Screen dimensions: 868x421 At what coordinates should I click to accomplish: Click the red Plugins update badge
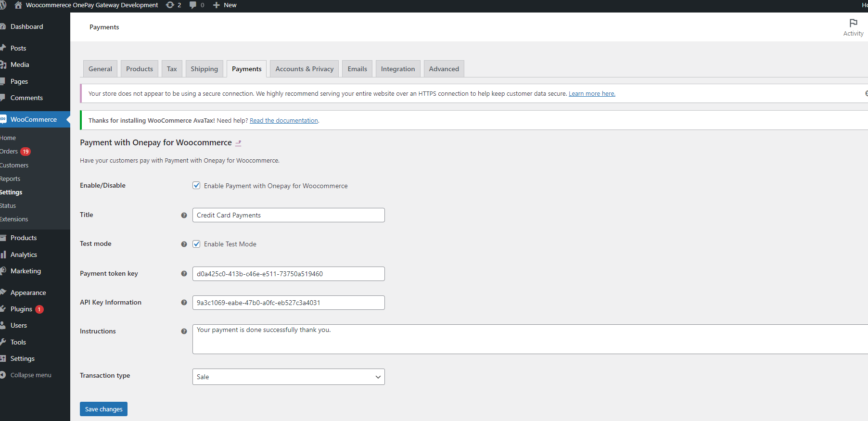[39, 309]
